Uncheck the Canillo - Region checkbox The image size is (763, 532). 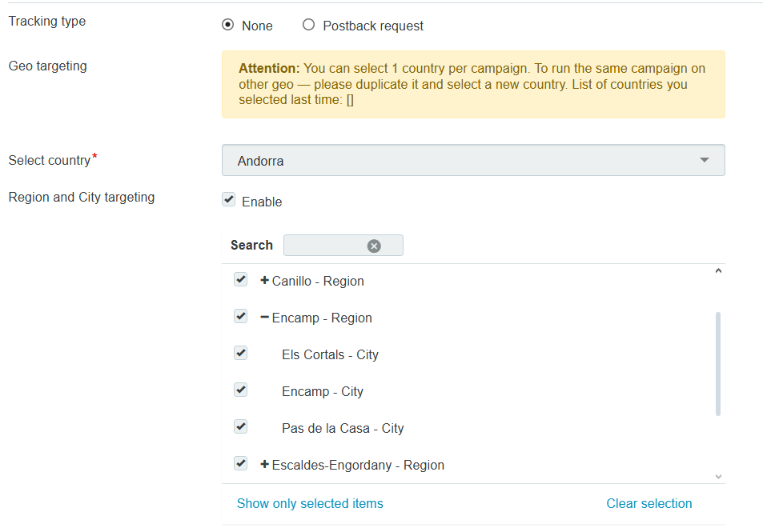coord(240,280)
